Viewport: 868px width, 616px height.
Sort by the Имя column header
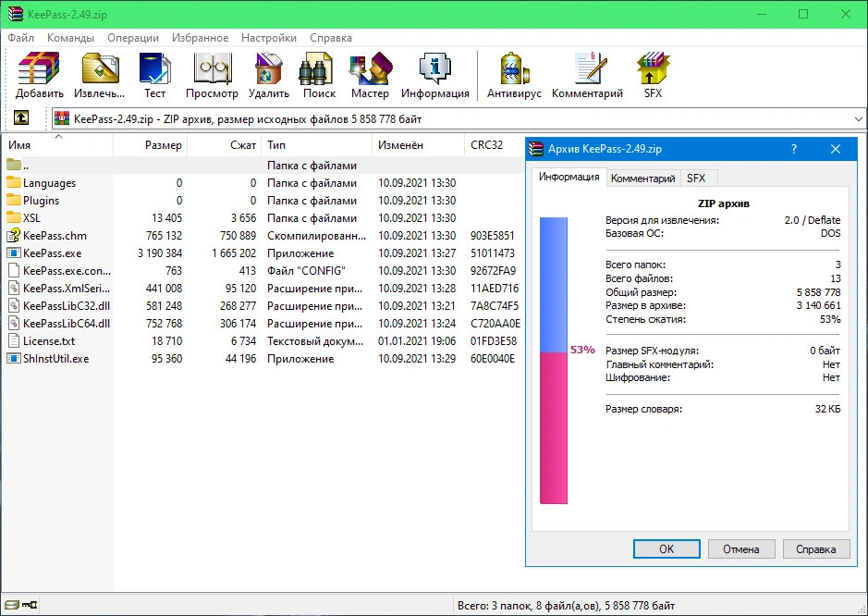click(57, 145)
